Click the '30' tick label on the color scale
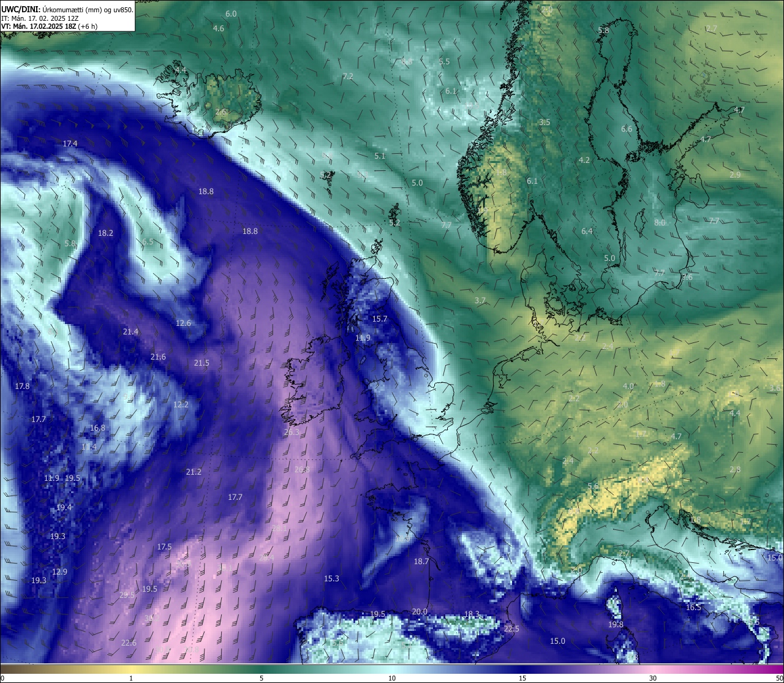The width and height of the screenshot is (784, 683). (653, 677)
